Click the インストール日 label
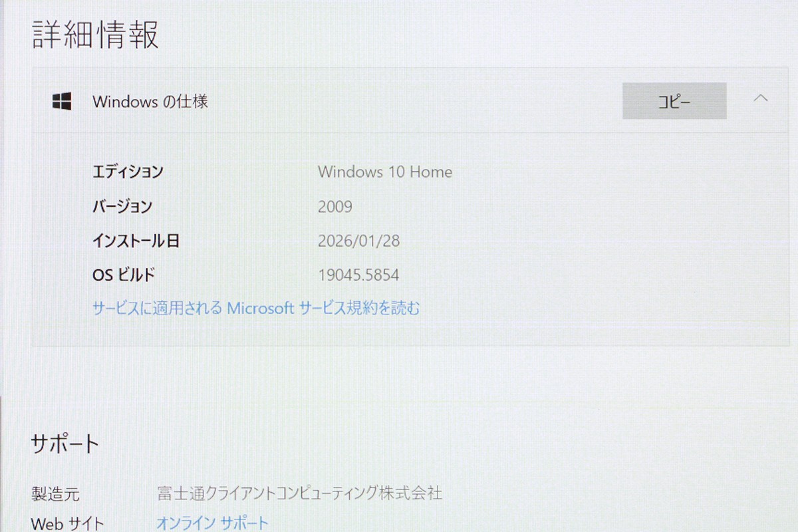The height and width of the screenshot is (532, 798). (x=136, y=241)
